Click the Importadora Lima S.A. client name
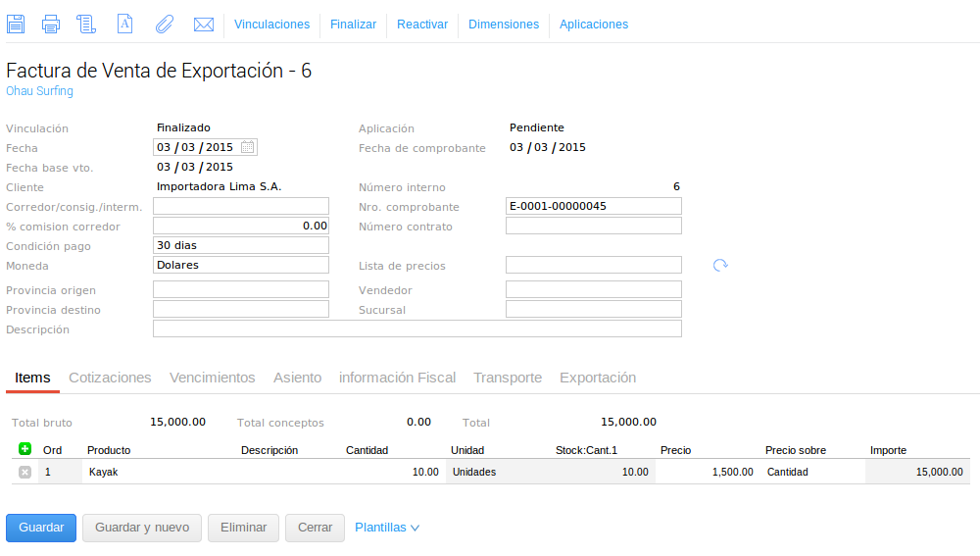980x556 pixels. [x=219, y=186]
